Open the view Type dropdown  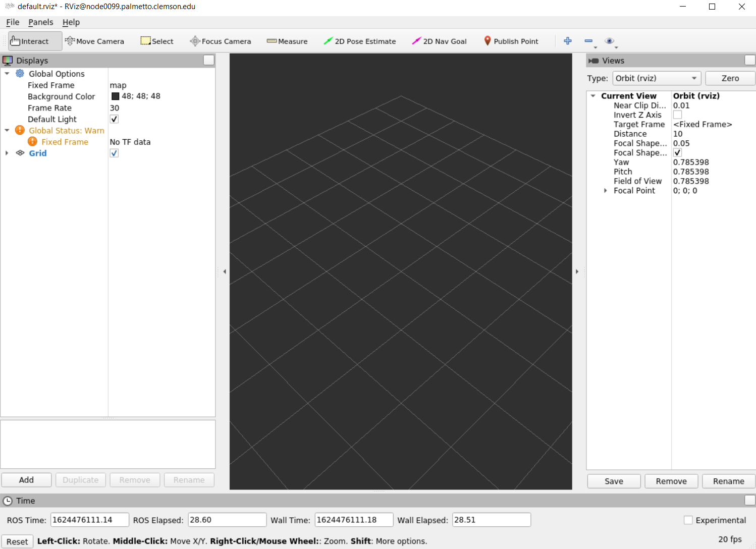point(657,78)
